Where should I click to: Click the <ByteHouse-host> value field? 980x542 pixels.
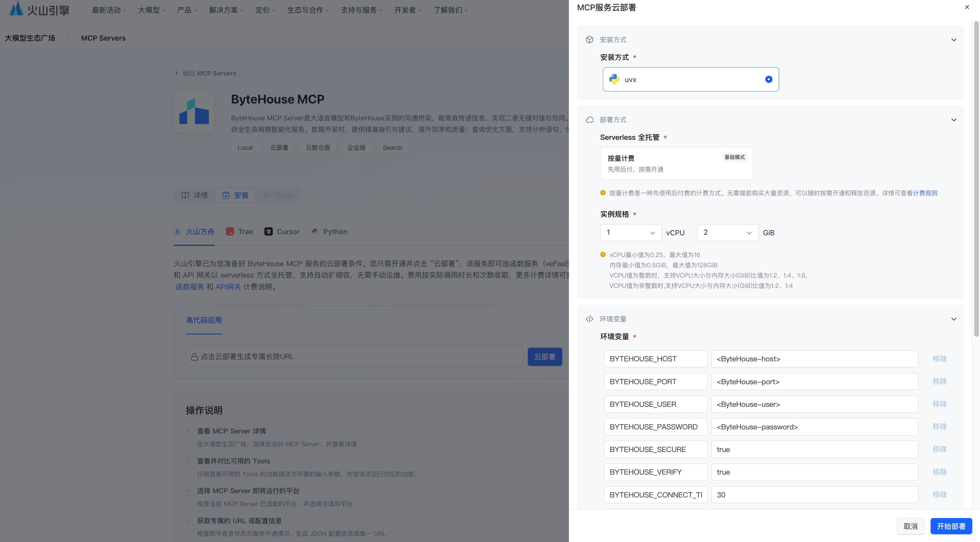click(814, 359)
